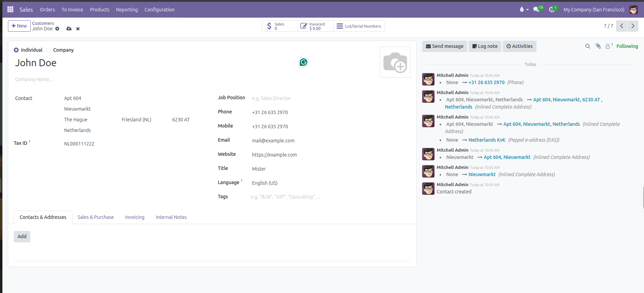Switch to Internal Notes tab
This screenshot has height=293, width=644.
pos(171,217)
